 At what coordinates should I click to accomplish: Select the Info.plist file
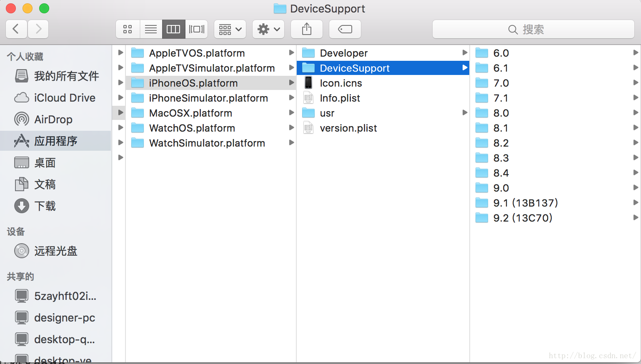(383, 98)
